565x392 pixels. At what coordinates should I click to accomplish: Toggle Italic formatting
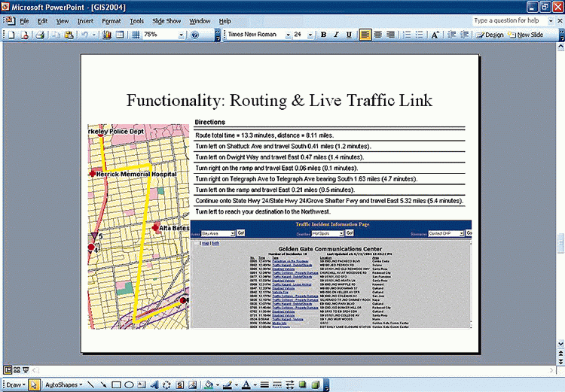(x=336, y=35)
